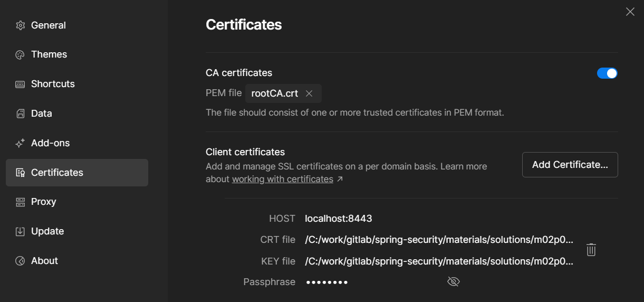Remove the rootCA.crt PEM file
The image size is (644, 302).
[309, 93]
